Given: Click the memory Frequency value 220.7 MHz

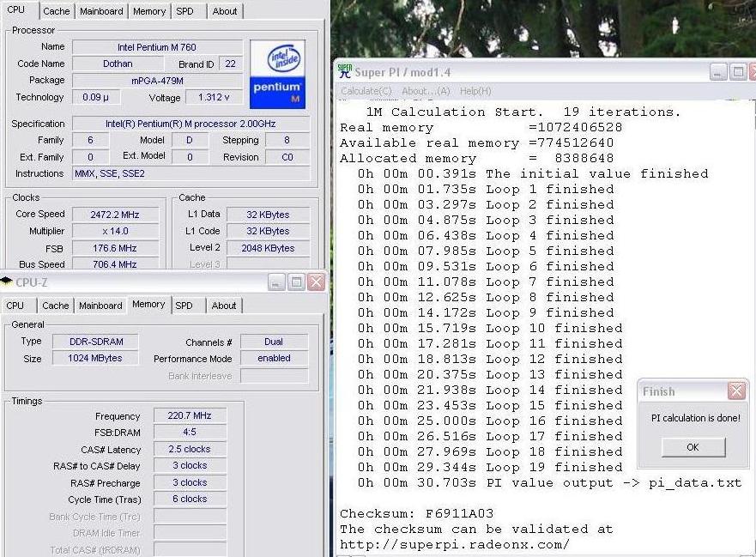Looking at the screenshot, I should pyautogui.click(x=190, y=415).
